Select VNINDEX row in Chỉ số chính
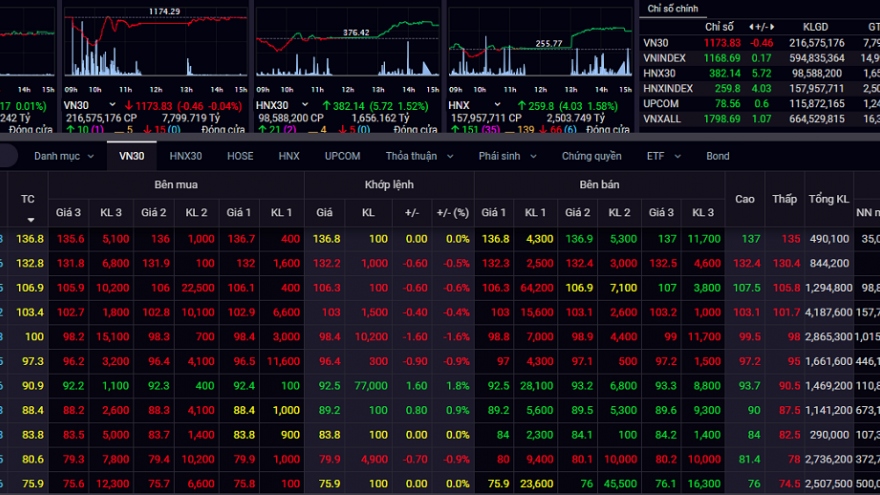This screenshot has width=880, height=495. tap(759, 58)
